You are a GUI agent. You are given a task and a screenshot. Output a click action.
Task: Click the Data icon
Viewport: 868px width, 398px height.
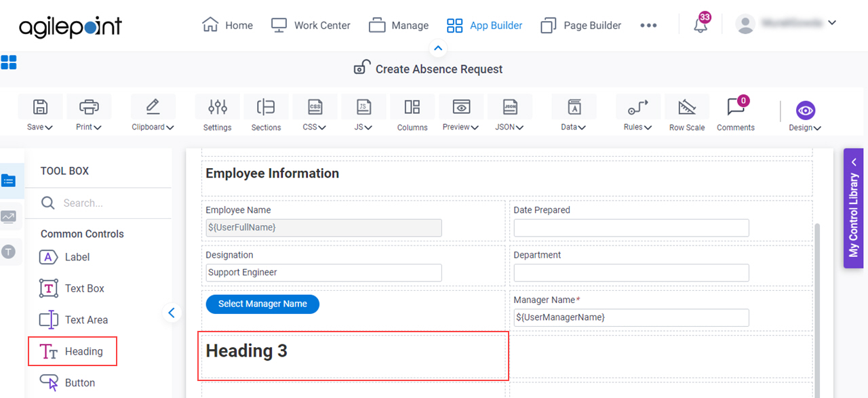pos(574,107)
